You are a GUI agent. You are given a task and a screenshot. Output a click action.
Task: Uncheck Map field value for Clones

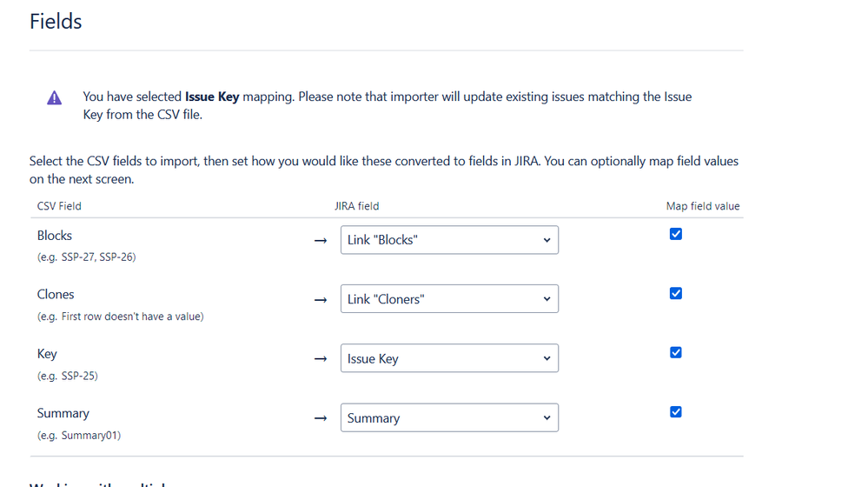pos(675,293)
